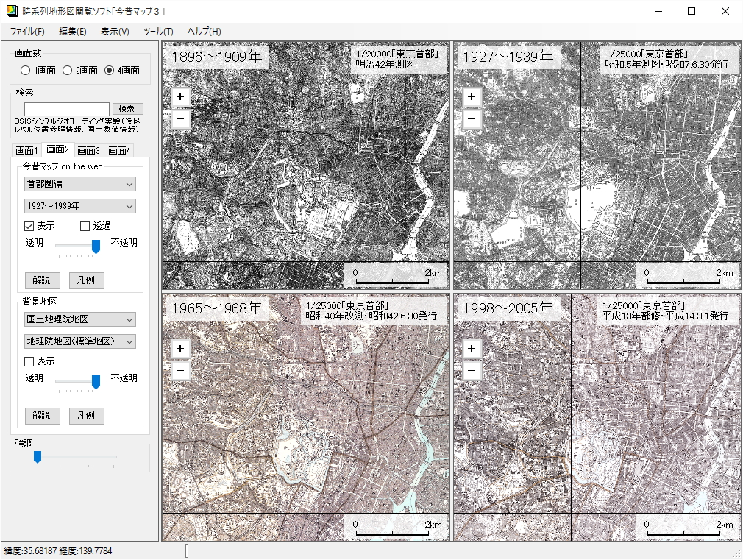Click the 検索 search button
The image size is (743, 560).
(127, 109)
